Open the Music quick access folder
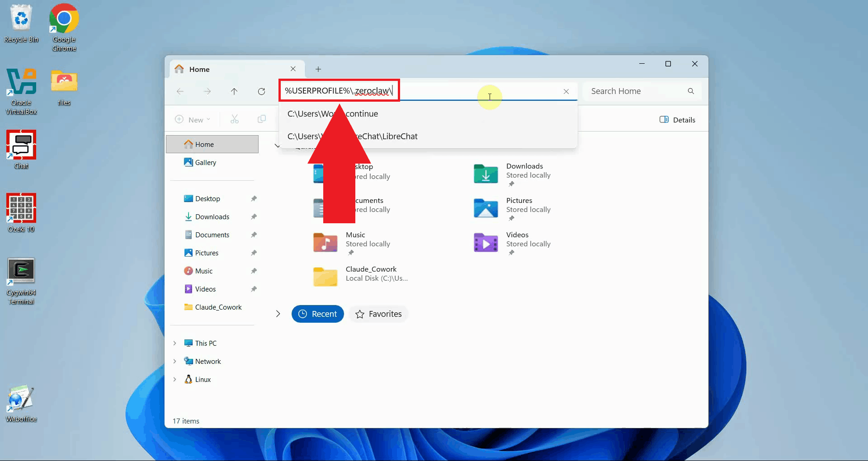This screenshot has width=868, height=461. click(353, 243)
